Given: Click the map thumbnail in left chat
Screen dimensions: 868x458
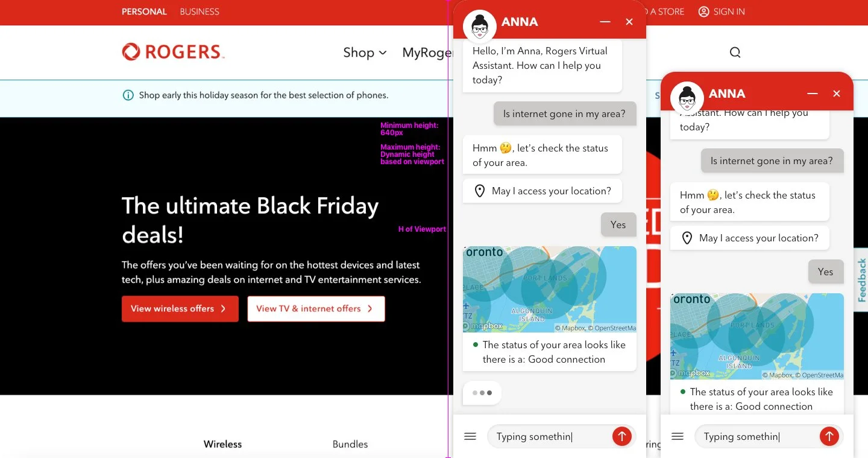Looking at the screenshot, I should tap(550, 289).
